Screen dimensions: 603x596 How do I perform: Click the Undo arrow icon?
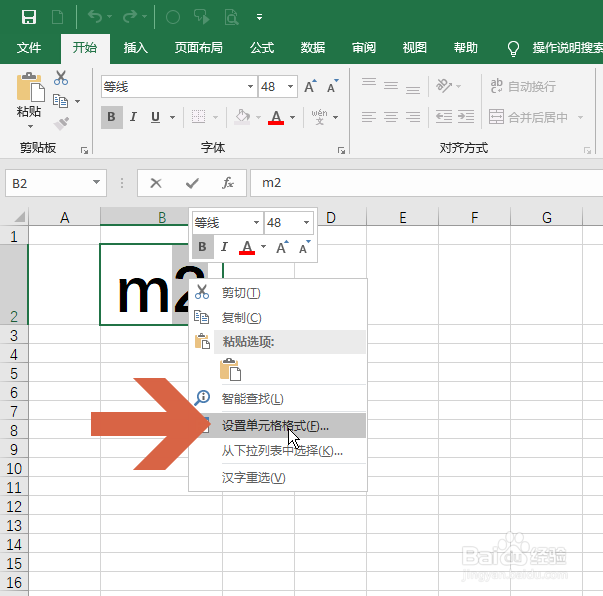point(95,17)
